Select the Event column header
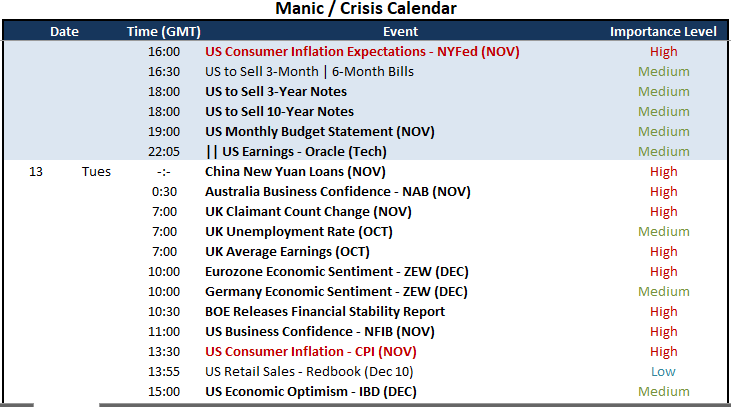 click(x=400, y=32)
